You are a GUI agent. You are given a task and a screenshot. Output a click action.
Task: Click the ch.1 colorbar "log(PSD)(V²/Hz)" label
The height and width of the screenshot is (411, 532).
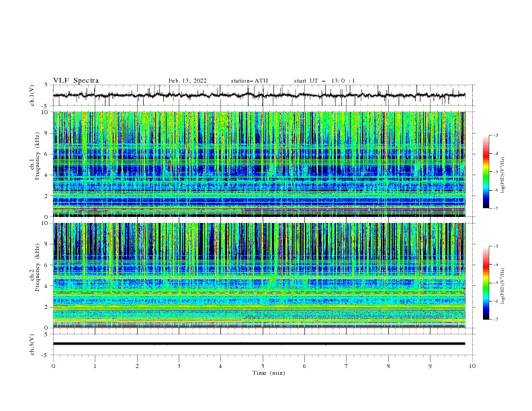click(x=503, y=175)
